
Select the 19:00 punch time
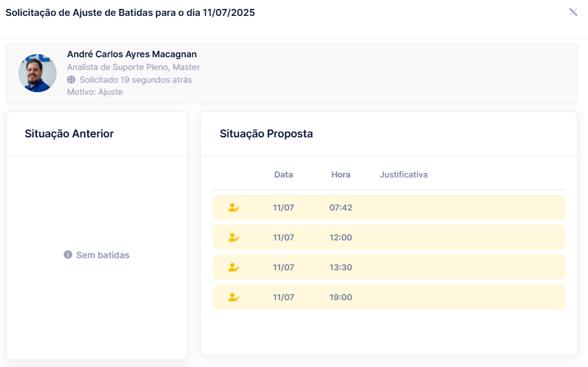point(341,298)
